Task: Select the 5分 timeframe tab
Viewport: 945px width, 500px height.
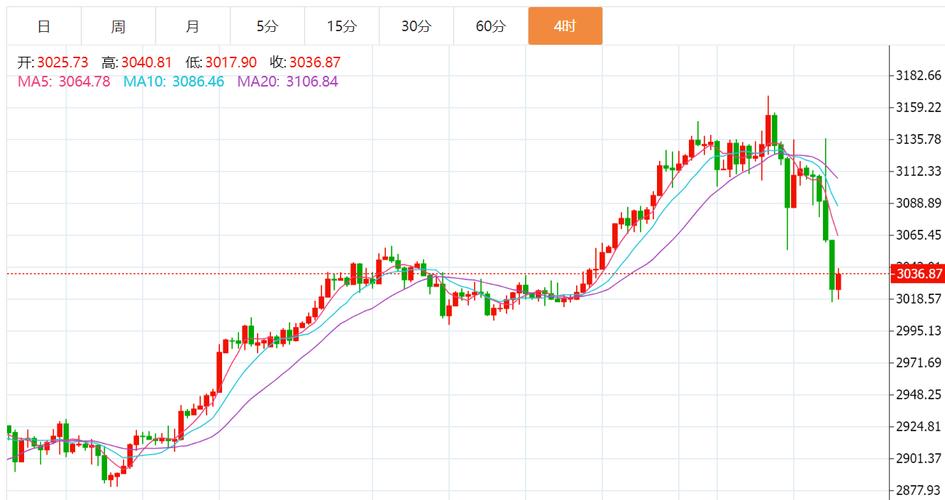Action: coord(268,26)
